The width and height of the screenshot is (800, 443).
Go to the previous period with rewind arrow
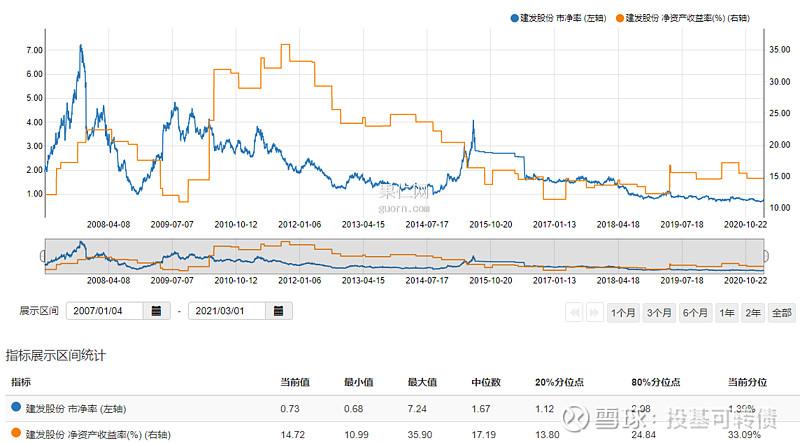(x=575, y=312)
